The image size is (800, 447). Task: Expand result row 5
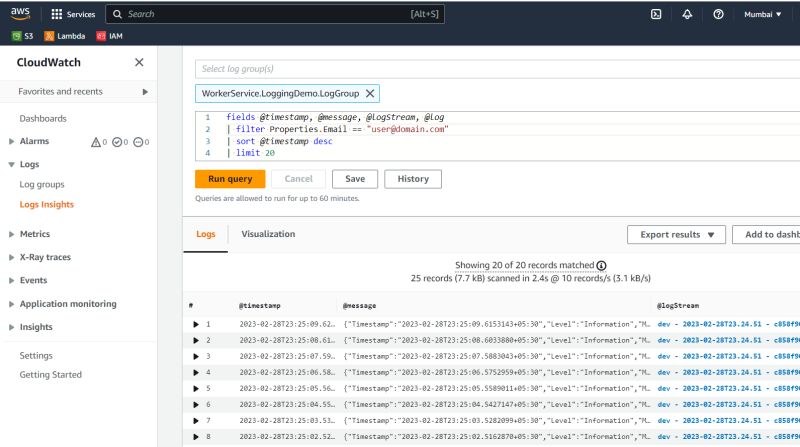196,389
